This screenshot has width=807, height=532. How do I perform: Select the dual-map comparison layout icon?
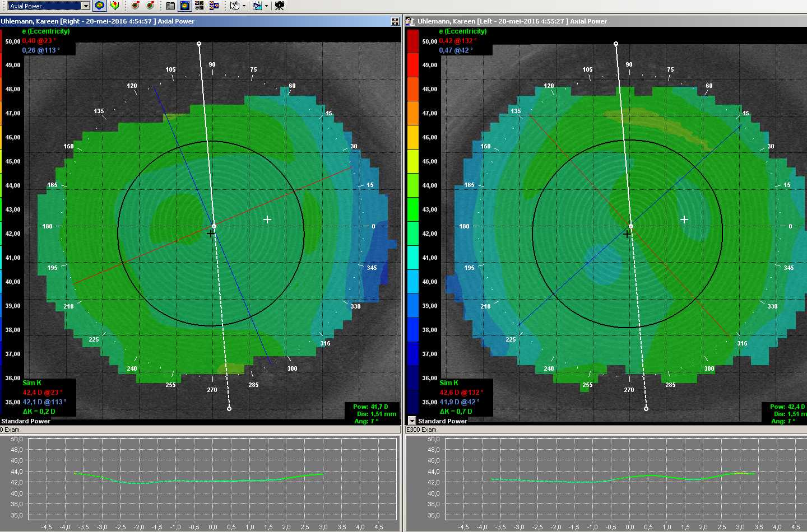(x=214, y=6)
